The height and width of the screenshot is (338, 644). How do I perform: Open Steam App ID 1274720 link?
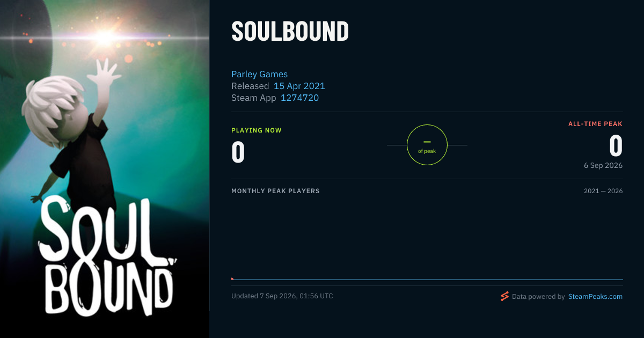click(x=299, y=98)
